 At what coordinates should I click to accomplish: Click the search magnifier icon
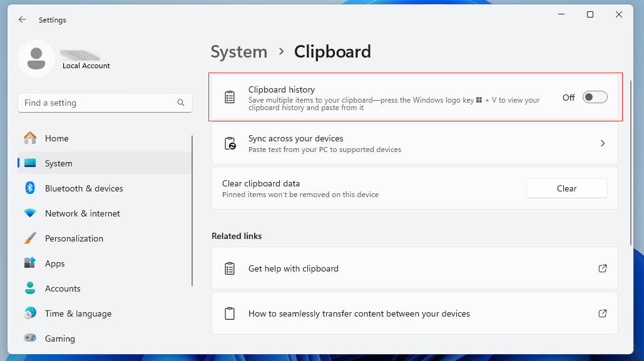tap(181, 103)
